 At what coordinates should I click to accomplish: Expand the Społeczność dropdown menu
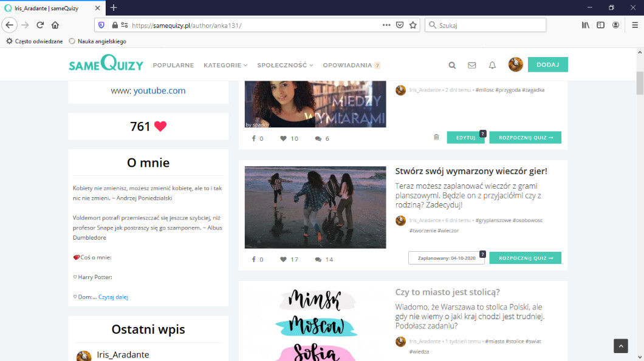click(285, 66)
